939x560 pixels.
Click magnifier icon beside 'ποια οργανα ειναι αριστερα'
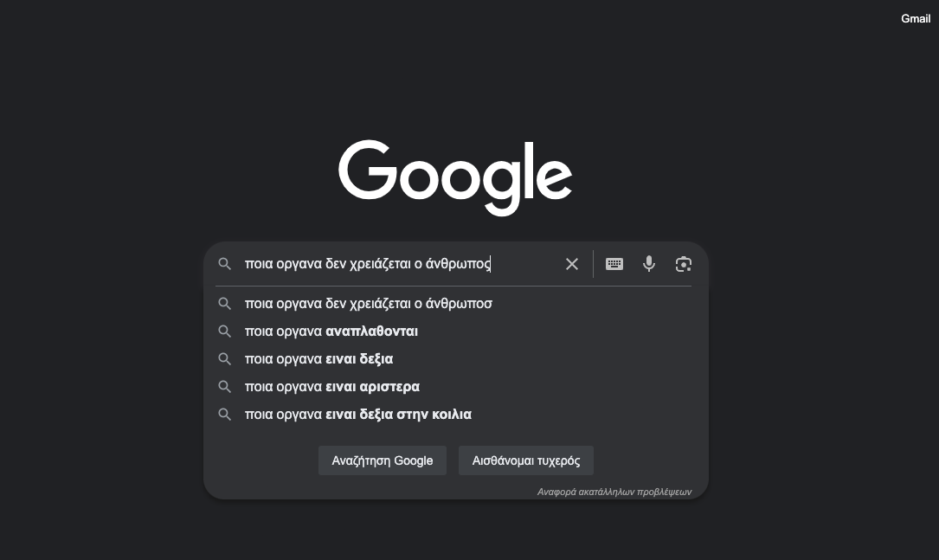coord(224,386)
